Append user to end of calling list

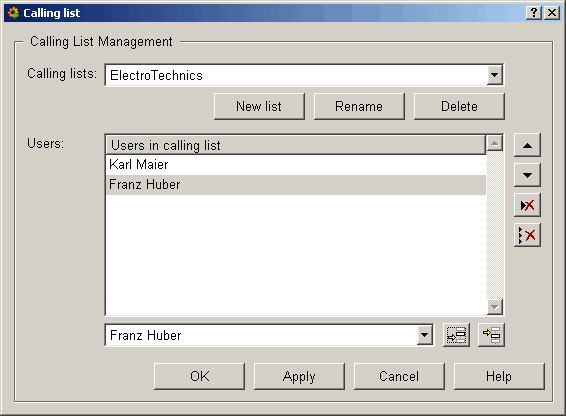(x=491, y=335)
